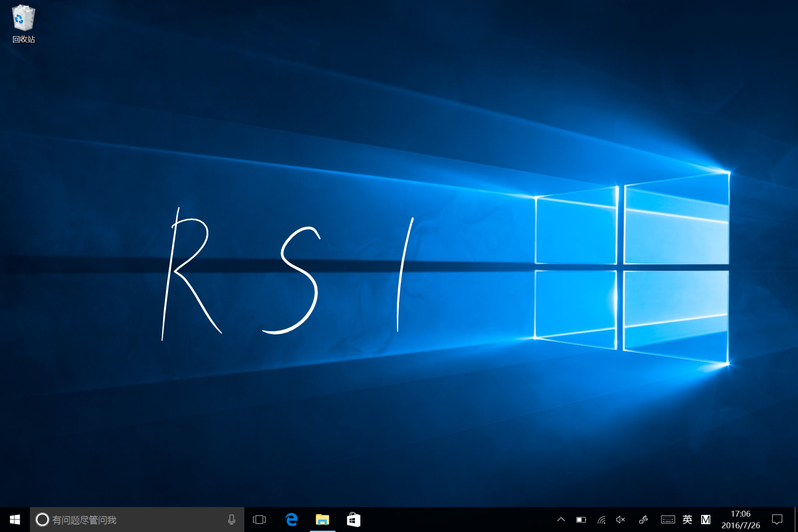
Task: Open File Explorer from taskbar
Action: pyautogui.click(x=322, y=520)
